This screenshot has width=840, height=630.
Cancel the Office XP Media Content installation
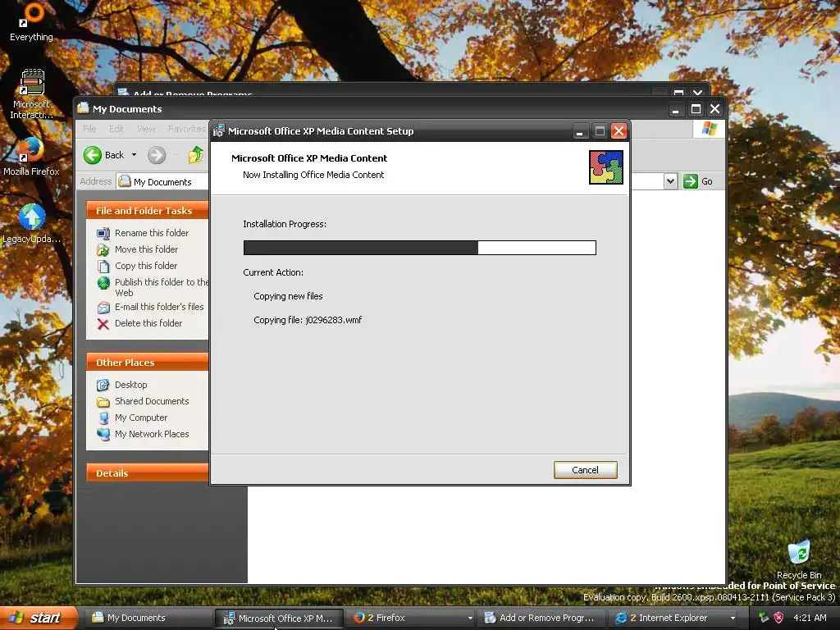click(x=585, y=470)
